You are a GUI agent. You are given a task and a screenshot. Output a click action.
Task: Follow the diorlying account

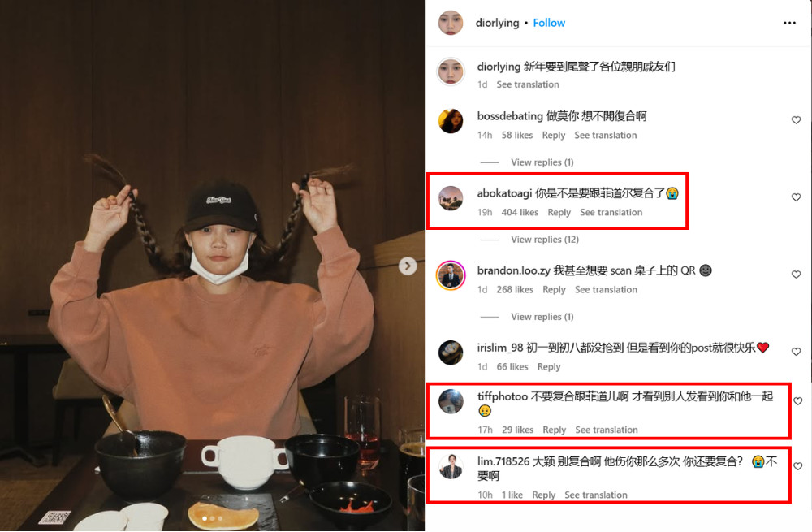pos(549,23)
